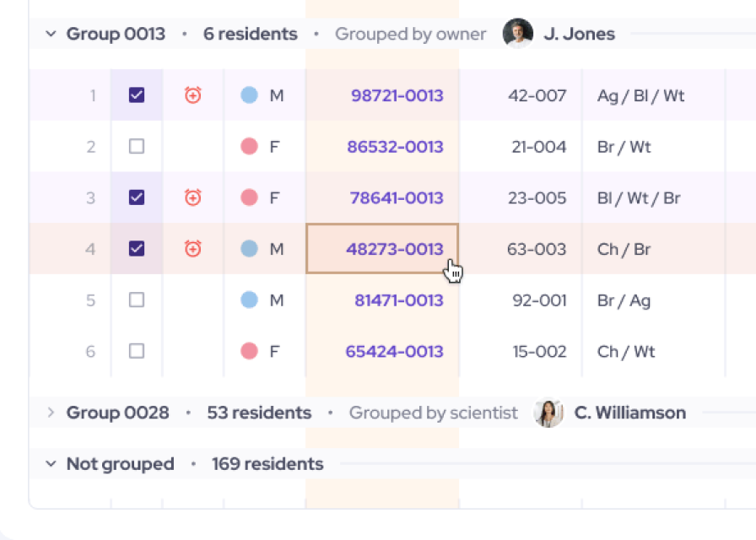Collapse Group 0013 with its chevron
Screen dimensions: 756x540
51,34
